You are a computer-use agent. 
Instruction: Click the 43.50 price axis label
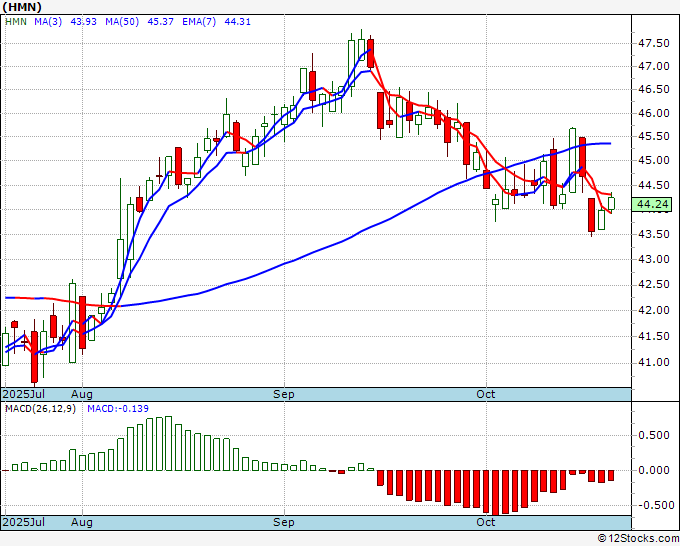[654, 234]
